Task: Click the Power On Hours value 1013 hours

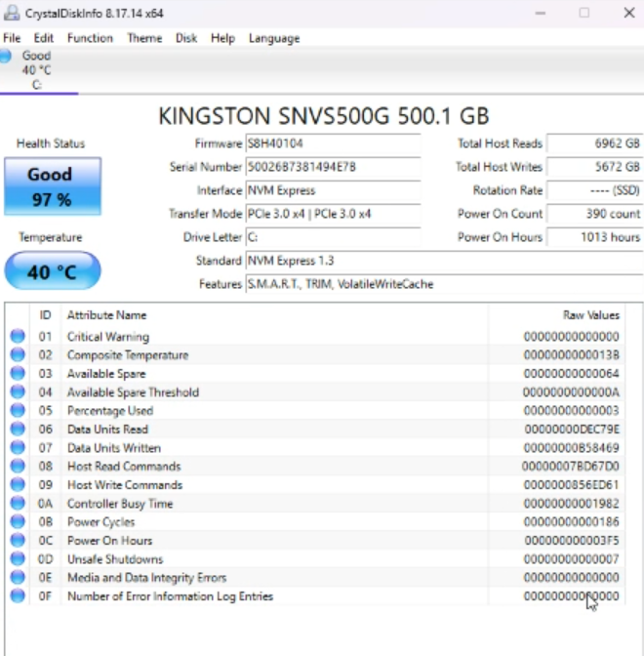Action: [594, 237]
